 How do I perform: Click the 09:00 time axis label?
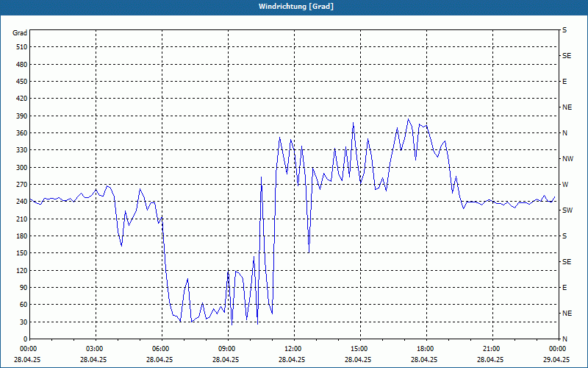pos(229,349)
